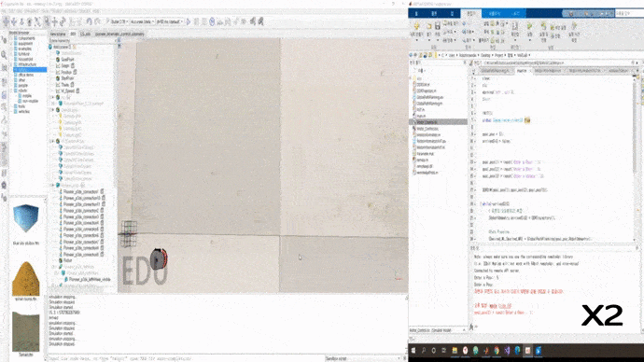Image resolution: width=644 pixels, height=362 pixels.
Task: Select the orange terrain bumps model thumbnail
Action: click(25, 279)
